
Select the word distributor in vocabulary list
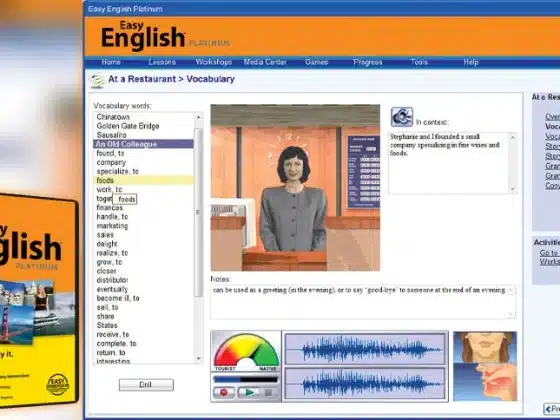112,280
